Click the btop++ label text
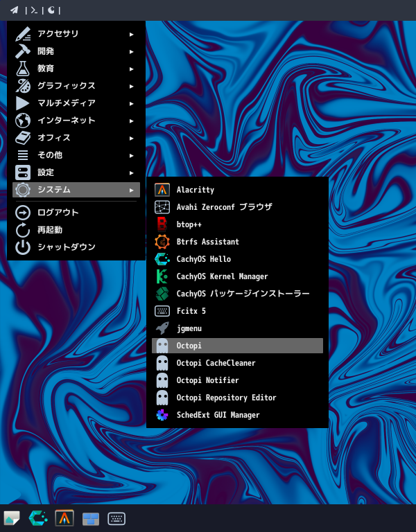 click(x=189, y=224)
